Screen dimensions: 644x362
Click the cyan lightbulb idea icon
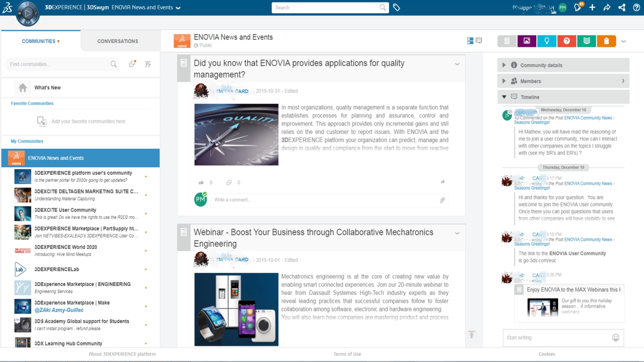click(x=547, y=41)
